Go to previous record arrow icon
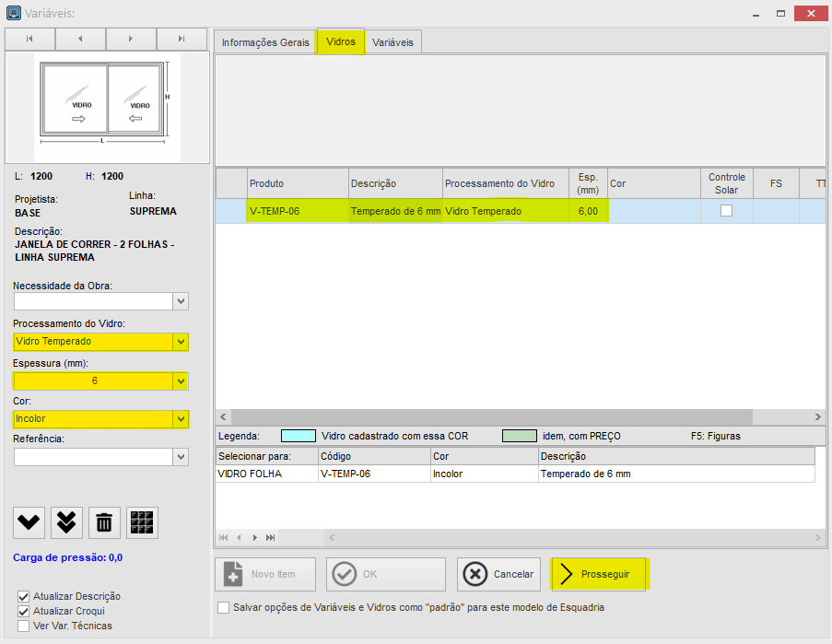The image size is (832, 644). 79,39
